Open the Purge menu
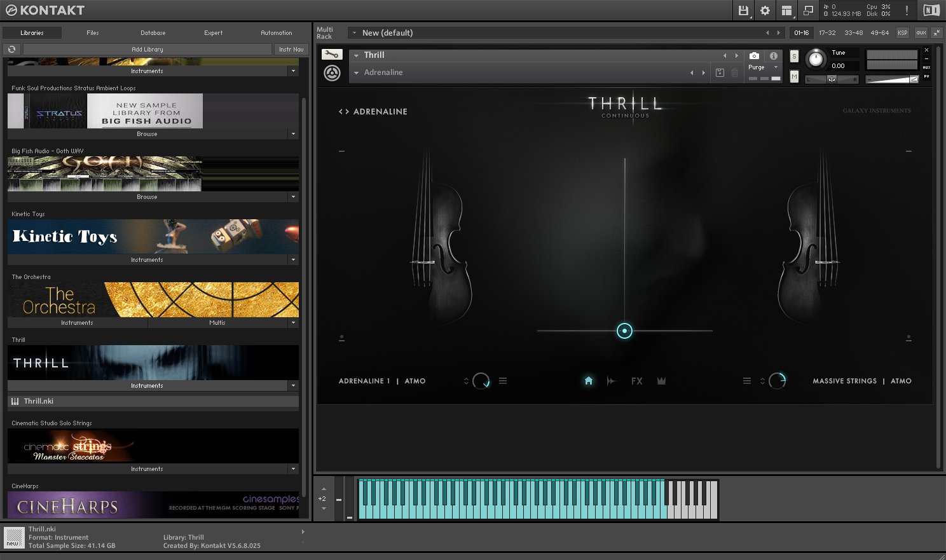 (x=763, y=67)
